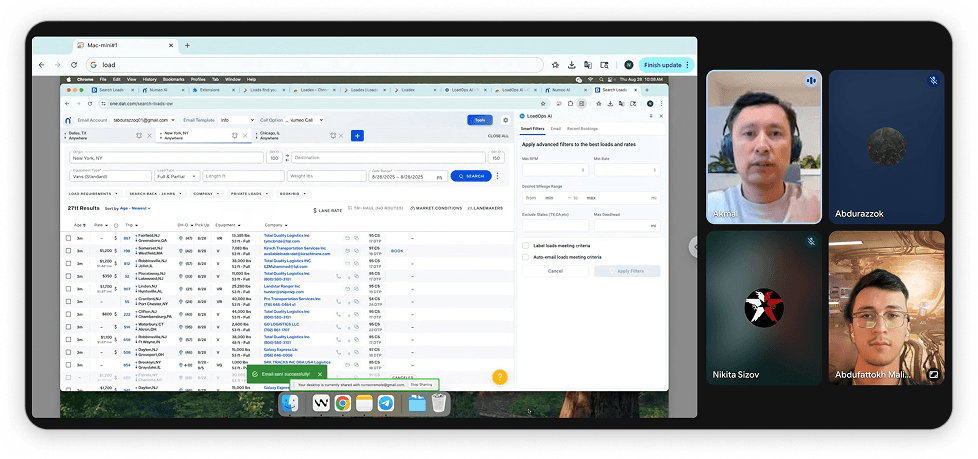Select the Smart Filters tab
The image size is (978, 459).
pos(533,129)
